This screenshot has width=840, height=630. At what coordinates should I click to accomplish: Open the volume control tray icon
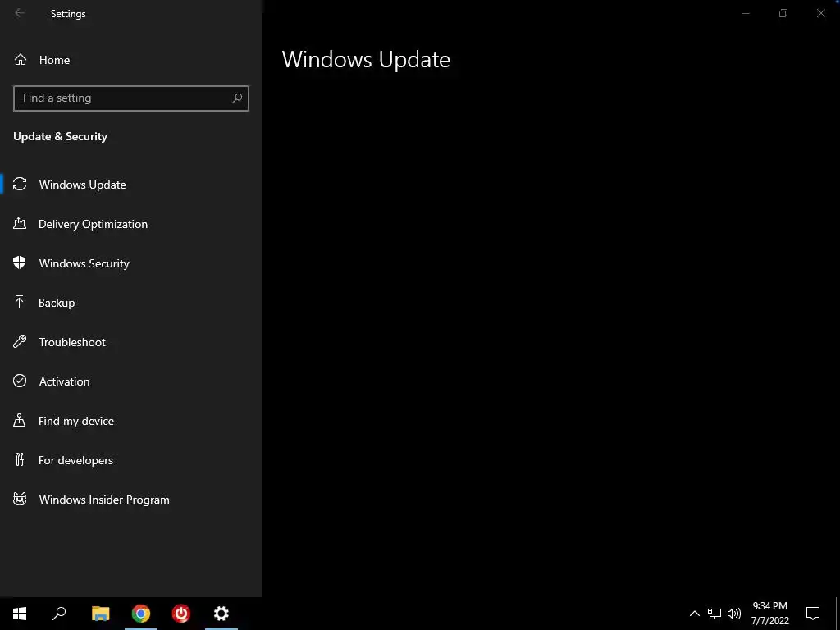click(734, 614)
